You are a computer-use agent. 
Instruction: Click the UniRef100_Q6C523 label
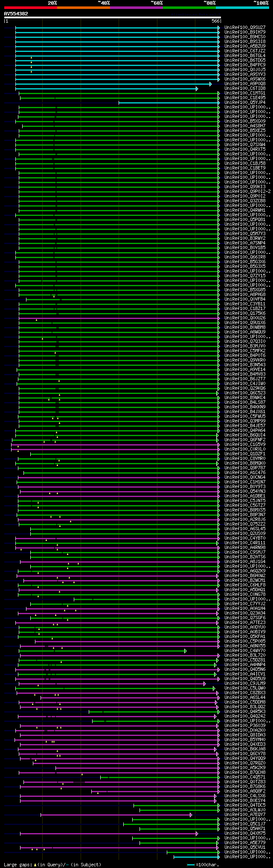[245, 393]
